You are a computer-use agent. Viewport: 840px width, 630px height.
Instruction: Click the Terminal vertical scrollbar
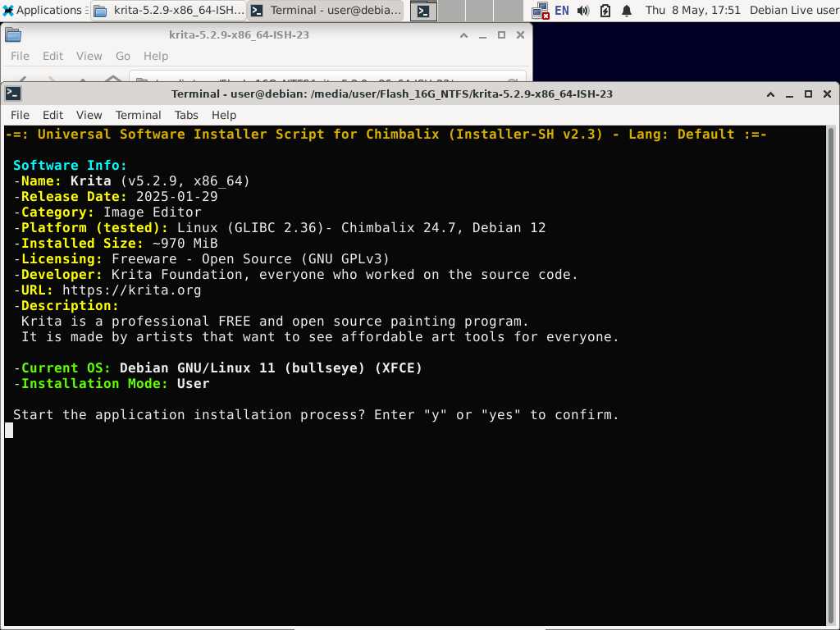pyautogui.click(x=831, y=375)
